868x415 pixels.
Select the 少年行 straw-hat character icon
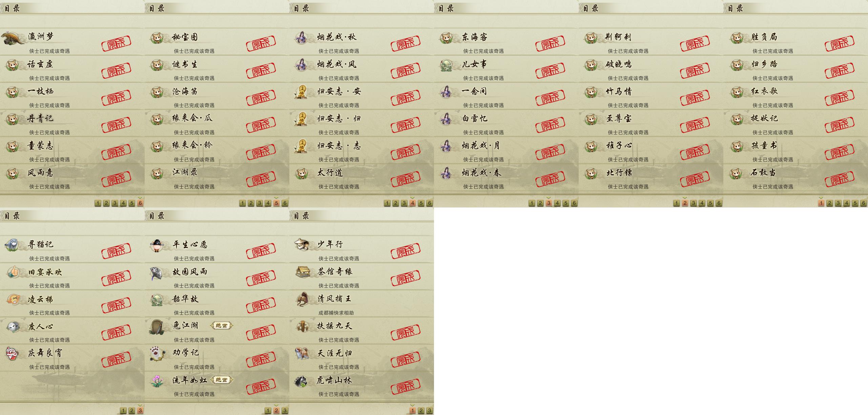pyautogui.click(x=302, y=244)
